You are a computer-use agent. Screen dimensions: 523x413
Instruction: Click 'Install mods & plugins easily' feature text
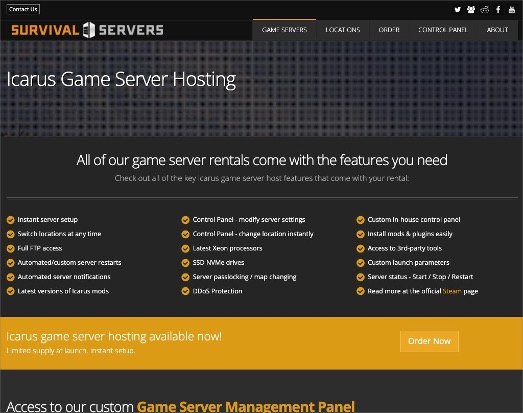[410, 234]
